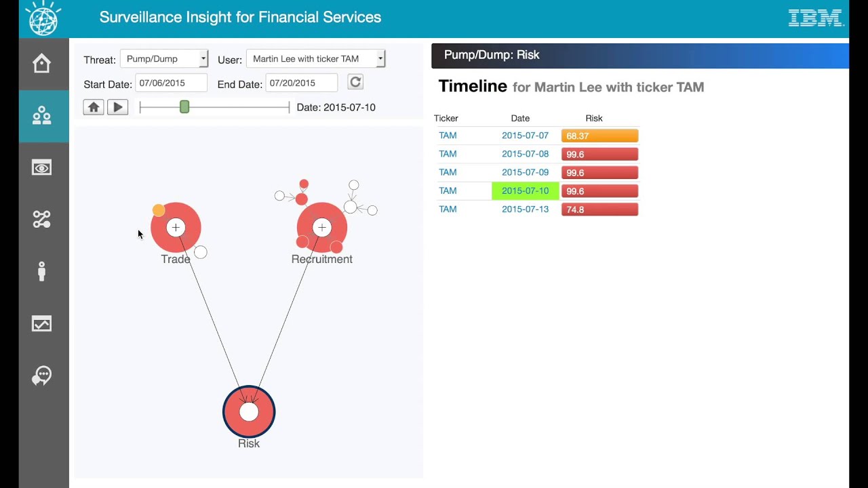This screenshot has width=868, height=488.
Task: Select the connected nodes sidebar icon
Action: 42,220
